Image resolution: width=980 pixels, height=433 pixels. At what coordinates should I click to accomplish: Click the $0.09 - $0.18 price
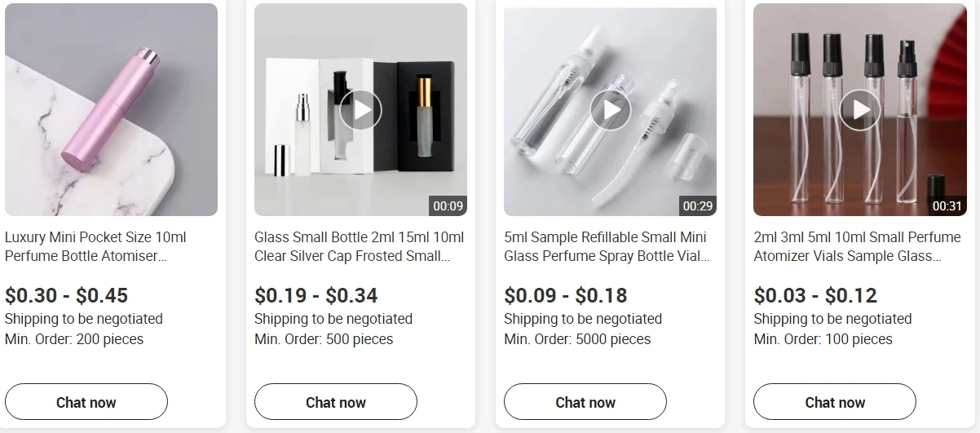pyautogui.click(x=565, y=295)
